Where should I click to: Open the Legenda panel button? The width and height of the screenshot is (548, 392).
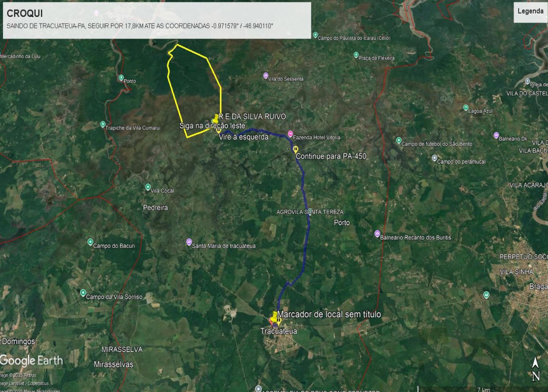pos(530,12)
